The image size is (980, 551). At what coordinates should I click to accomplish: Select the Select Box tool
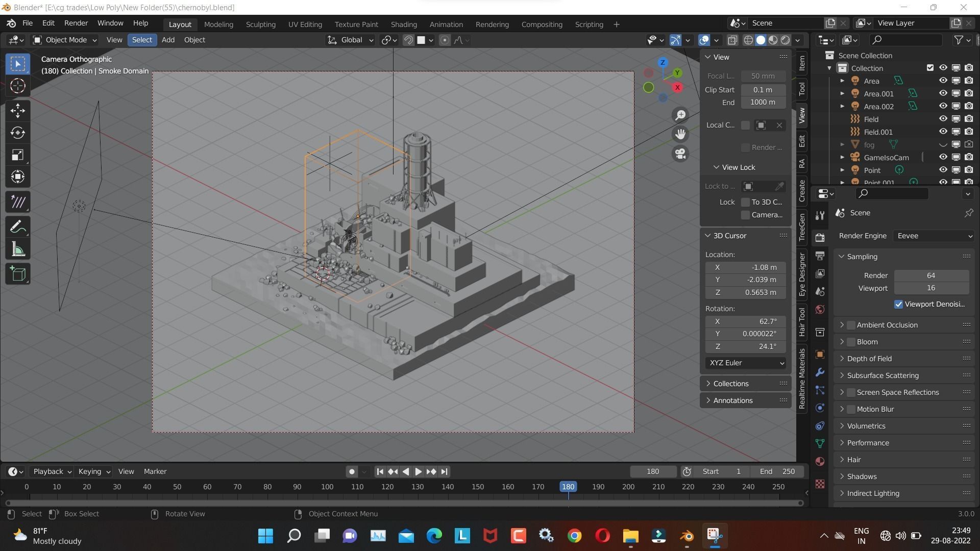click(x=18, y=64)
